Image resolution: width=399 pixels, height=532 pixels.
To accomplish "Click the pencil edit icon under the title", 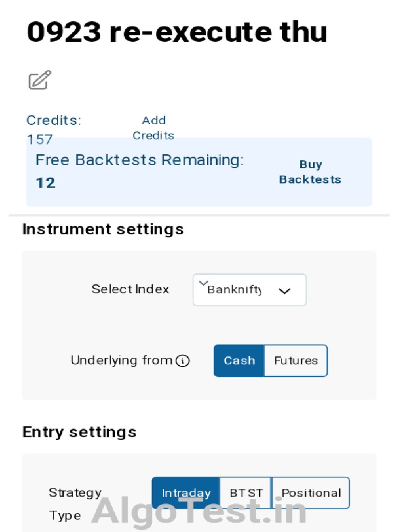I will tap(39, 80).
